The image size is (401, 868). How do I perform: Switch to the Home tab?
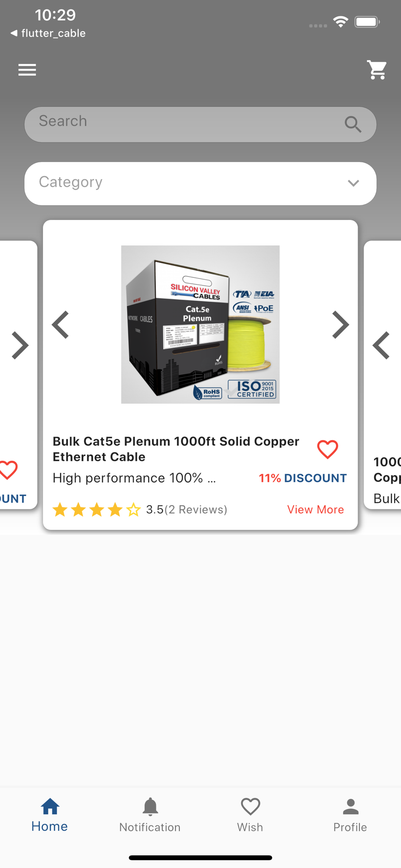click(x=50, y=815)
